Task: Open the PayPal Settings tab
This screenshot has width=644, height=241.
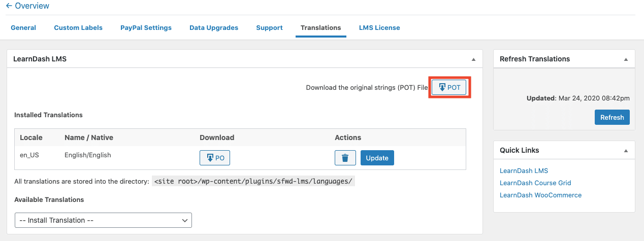Action: pyautogui.click(x=146, y=28)
